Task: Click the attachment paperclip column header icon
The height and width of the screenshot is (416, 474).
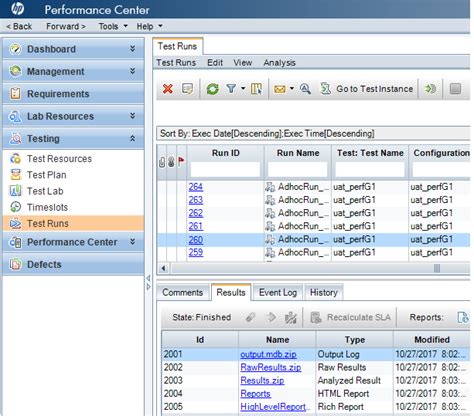Action: point(162,162)
